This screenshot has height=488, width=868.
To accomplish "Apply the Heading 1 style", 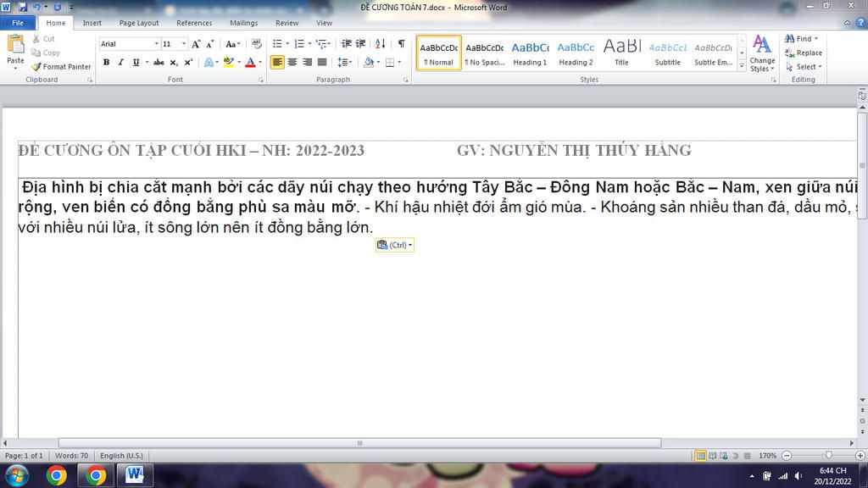I will pos(530,53).
